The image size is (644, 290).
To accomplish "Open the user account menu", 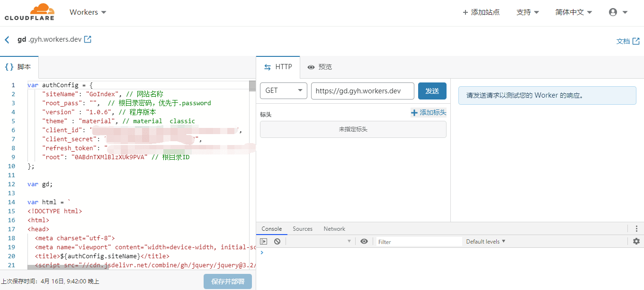I will tap(618, 12).
